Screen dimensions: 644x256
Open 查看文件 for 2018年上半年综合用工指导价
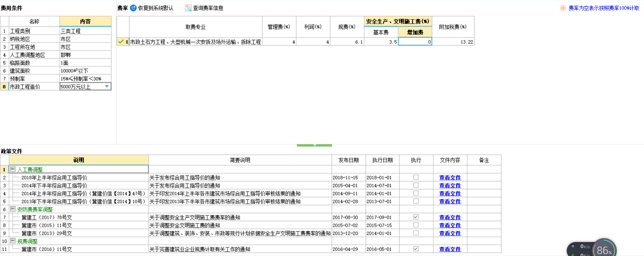coord(450,178)
